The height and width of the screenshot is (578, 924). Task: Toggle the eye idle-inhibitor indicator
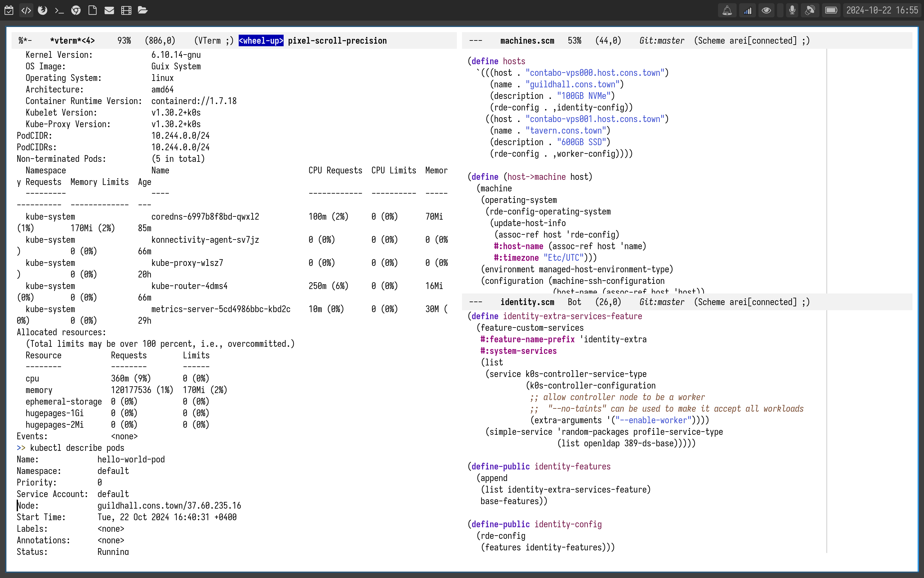point(766,10)
